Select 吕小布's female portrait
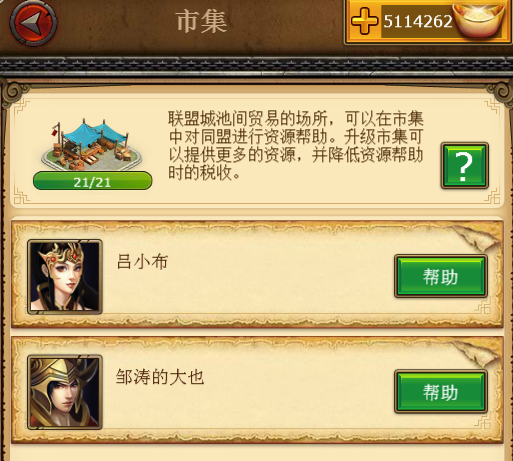Viewport: 513px width, 461px height. [65, 277]
